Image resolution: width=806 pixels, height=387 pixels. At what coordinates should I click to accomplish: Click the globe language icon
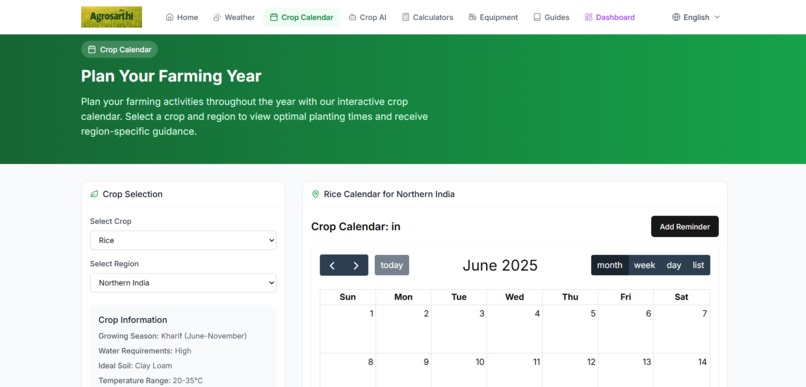676,17
